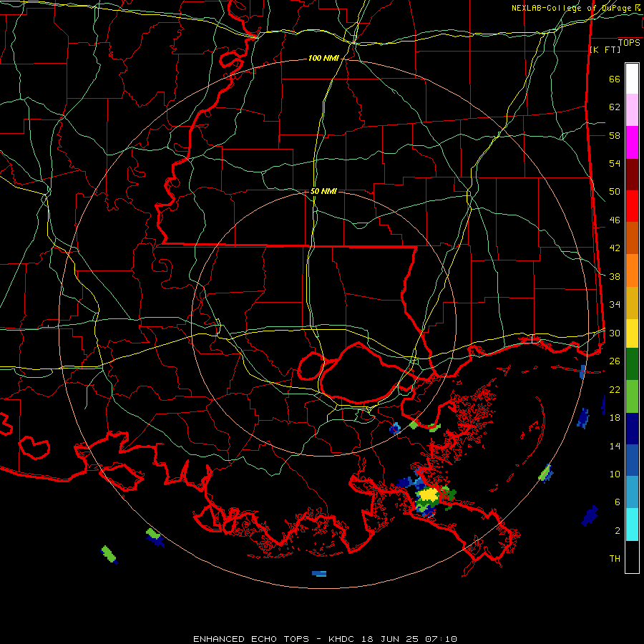Click the '6' legend value
This screenshot has height=644, width=644.
(618, 502)
